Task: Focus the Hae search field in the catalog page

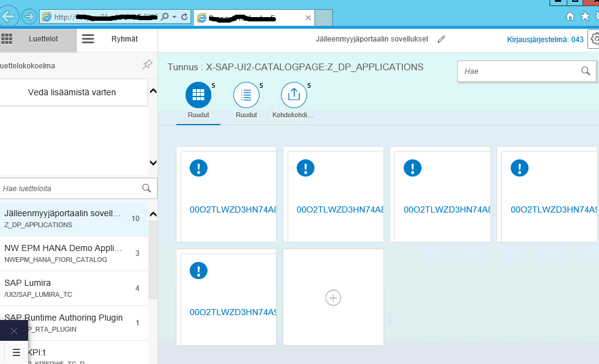Action: click(526, 71)
